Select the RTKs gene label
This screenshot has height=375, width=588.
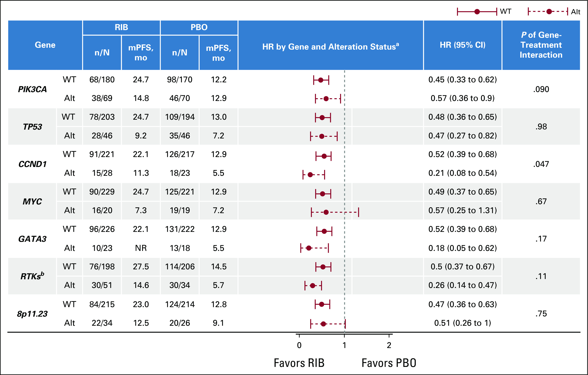33,276
